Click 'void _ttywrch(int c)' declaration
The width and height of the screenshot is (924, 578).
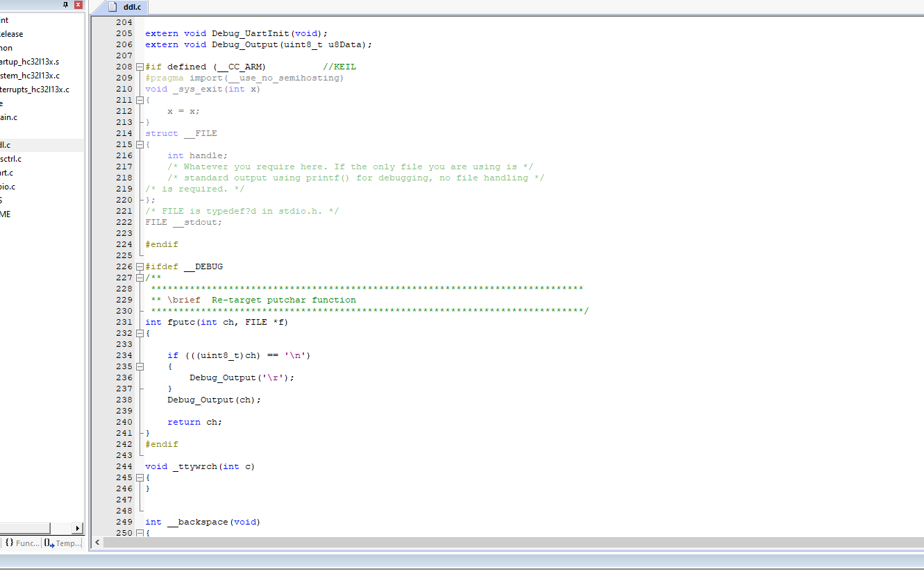pos(200,466)
